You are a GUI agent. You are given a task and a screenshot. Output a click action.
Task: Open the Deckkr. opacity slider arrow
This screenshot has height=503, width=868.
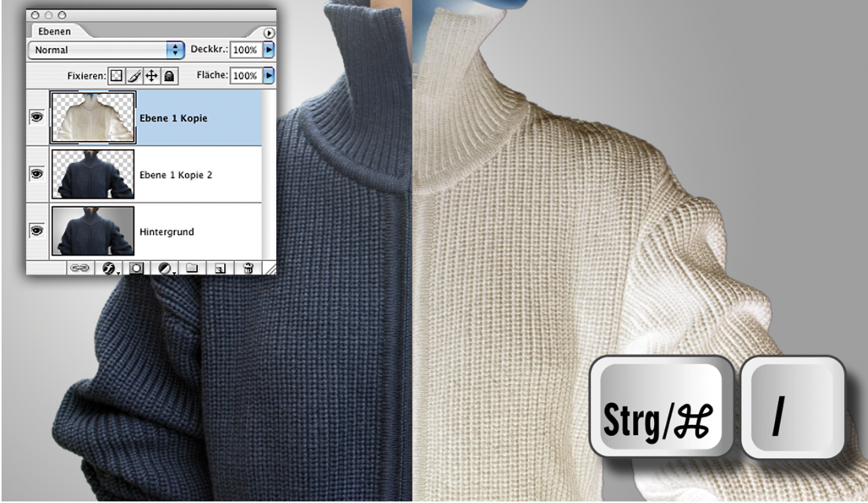pos(268,50)
